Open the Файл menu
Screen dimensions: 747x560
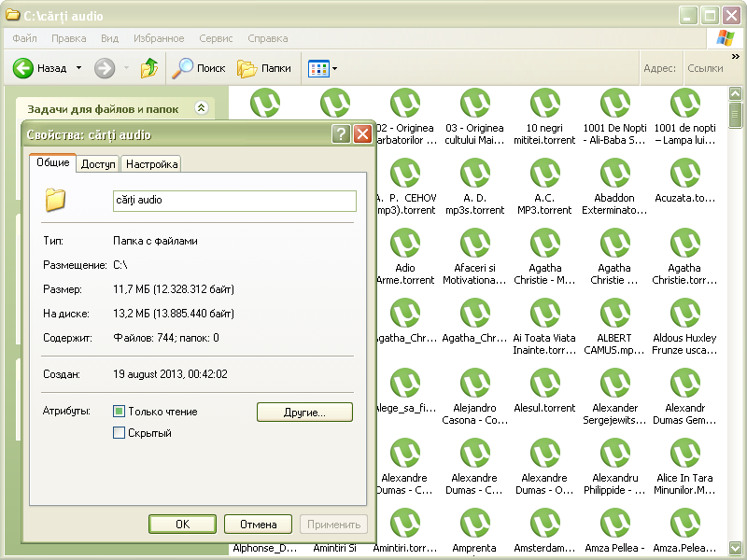coord(25,38)
